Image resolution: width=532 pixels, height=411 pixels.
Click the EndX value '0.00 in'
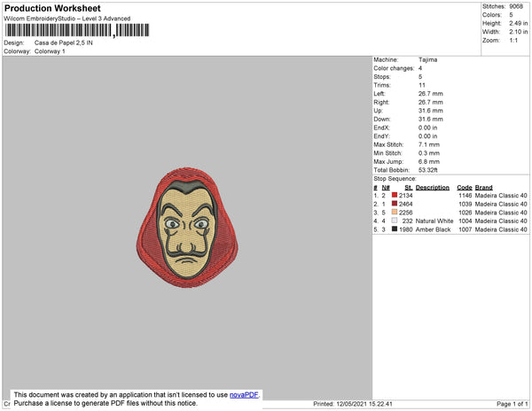click(427, 128)
